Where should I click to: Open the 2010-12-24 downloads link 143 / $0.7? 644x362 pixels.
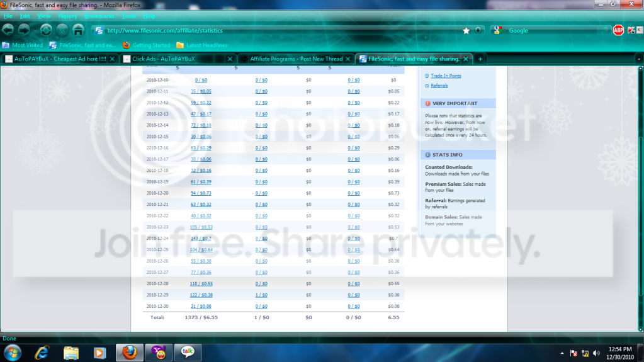tap(201, 239)
